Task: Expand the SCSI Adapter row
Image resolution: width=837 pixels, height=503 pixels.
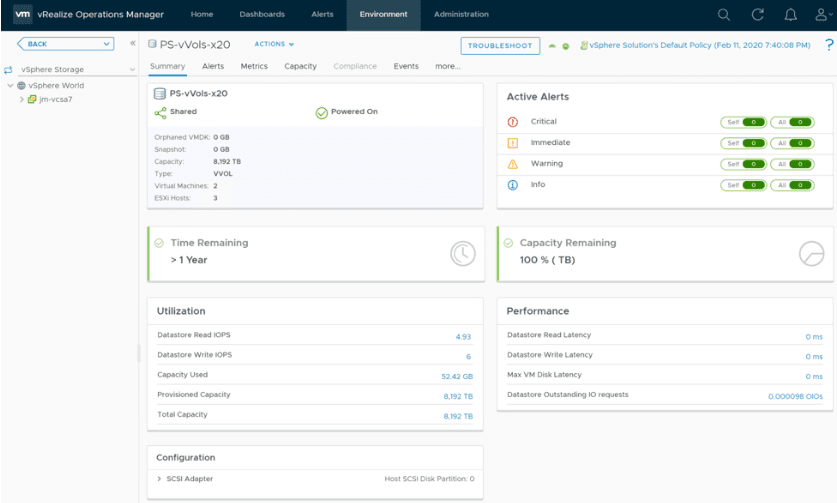Action: coord(159,479)
